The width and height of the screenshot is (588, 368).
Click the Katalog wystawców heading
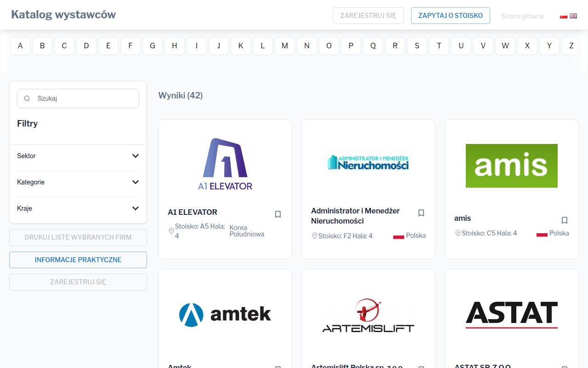[63, 15]
